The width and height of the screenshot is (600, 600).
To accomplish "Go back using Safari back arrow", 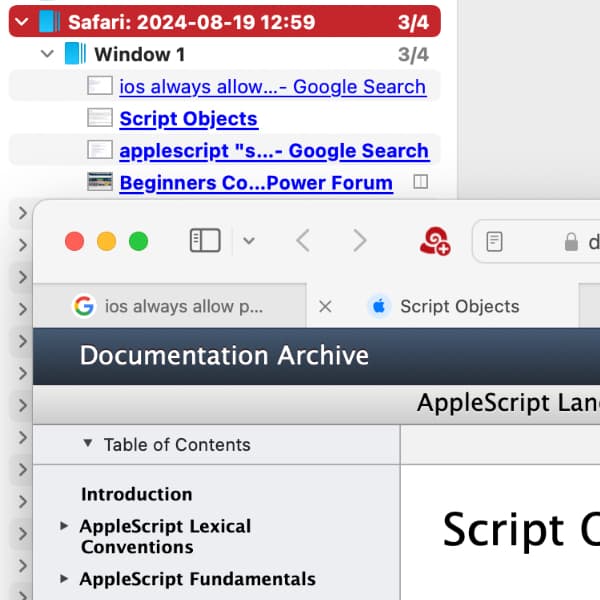I will click(303, 241).
